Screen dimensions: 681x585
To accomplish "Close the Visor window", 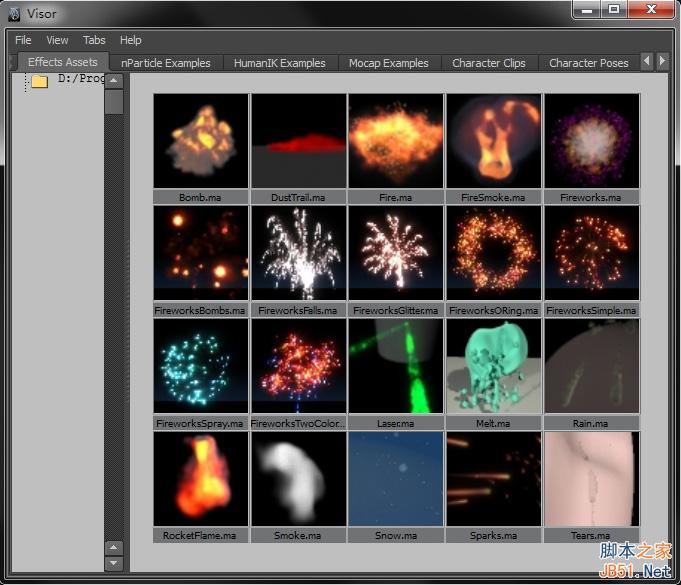I will (x=651, y=10).
